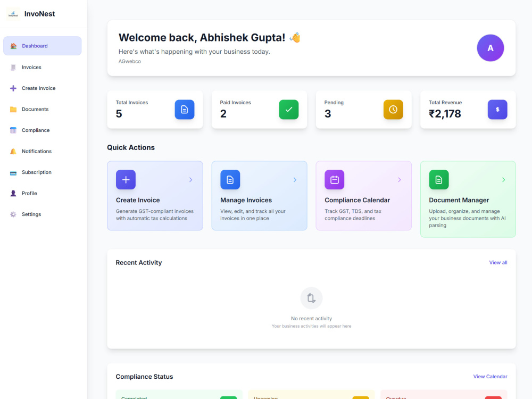This screenshot has width=532, height=399.
Task: Expand the chevron on Manage Invoices card
Action: (x=295, y=180)
